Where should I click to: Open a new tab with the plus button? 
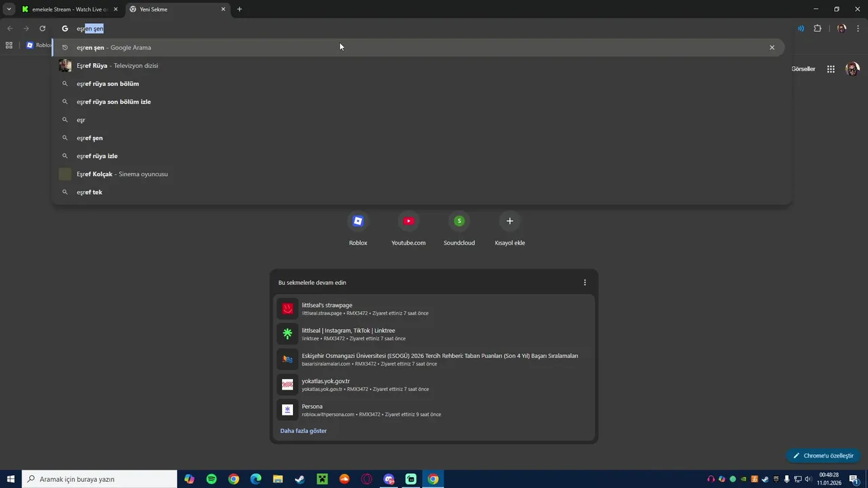239,9
